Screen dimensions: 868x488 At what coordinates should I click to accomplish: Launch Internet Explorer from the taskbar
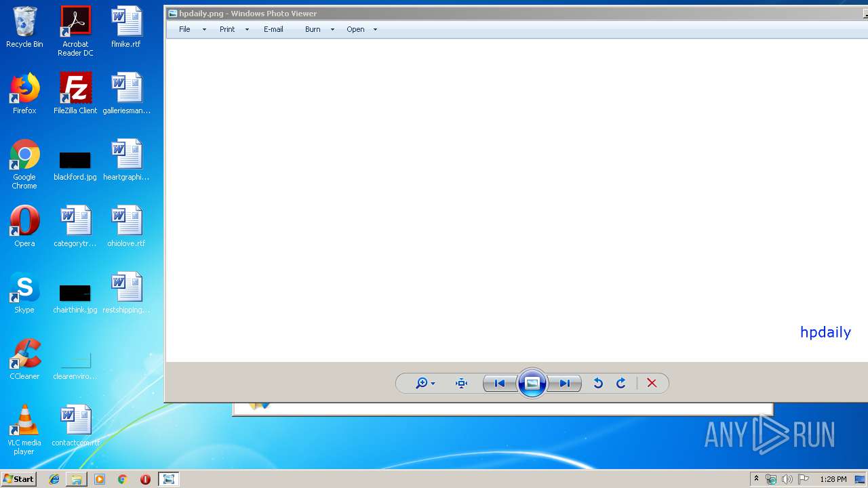[54, 479]
